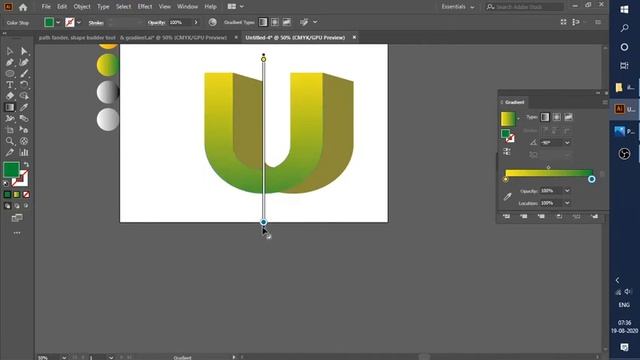Select the Pen tool
This screenshot has height=360, width=640.
point(9,62)
